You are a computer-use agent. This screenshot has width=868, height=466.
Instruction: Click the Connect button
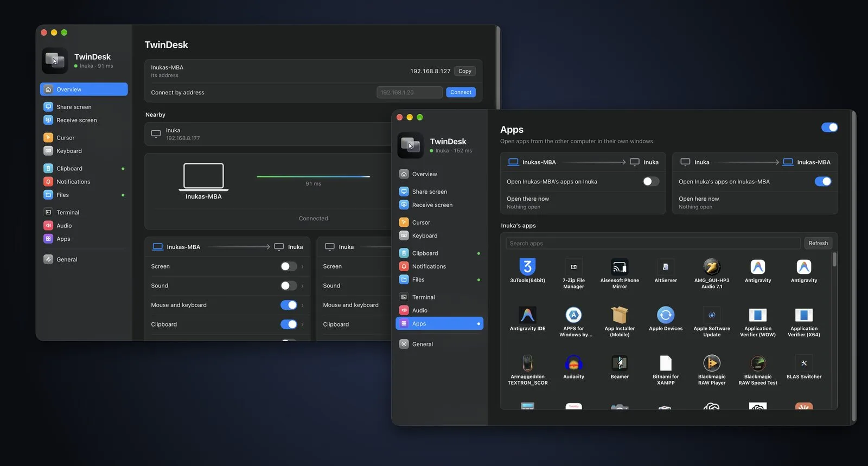(x=461, y=92)
